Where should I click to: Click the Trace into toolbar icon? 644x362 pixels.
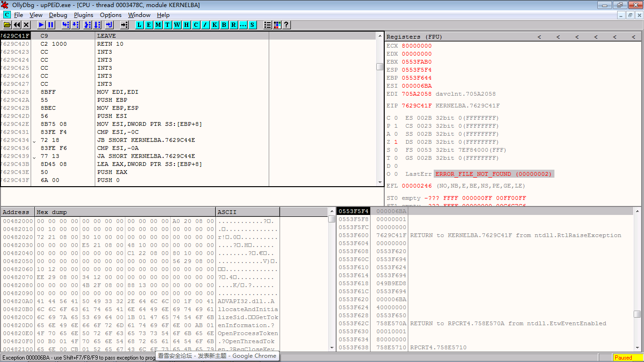[88, 25]
